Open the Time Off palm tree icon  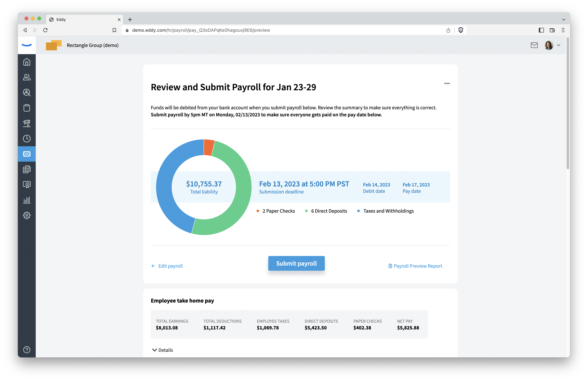[27, 123]
